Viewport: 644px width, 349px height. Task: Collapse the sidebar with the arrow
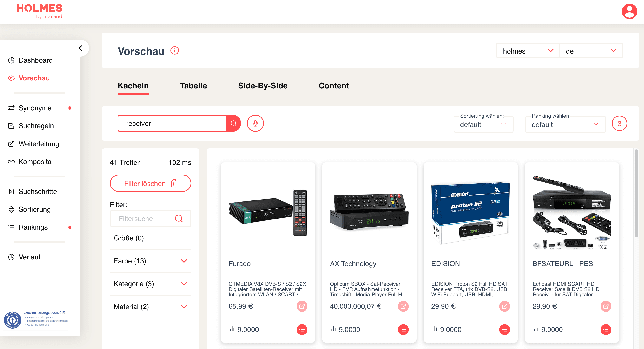pyautogui.click(x=81, y=48)
